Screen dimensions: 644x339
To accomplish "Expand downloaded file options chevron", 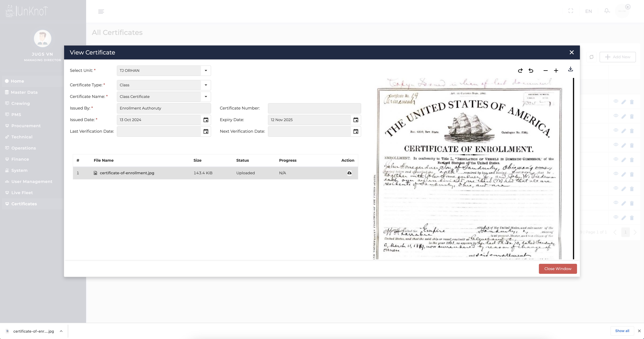I will (x=61, y=331).
